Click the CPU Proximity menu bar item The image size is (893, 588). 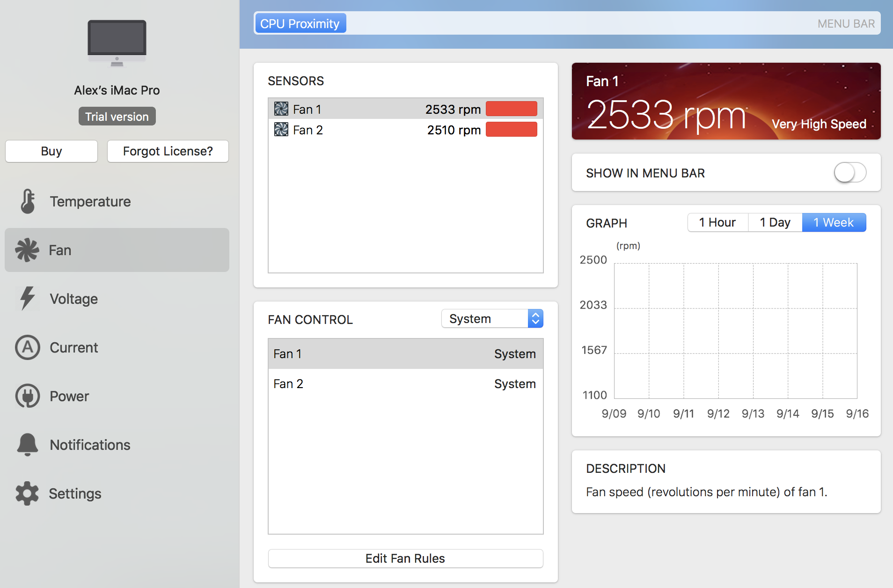[300, 23]
